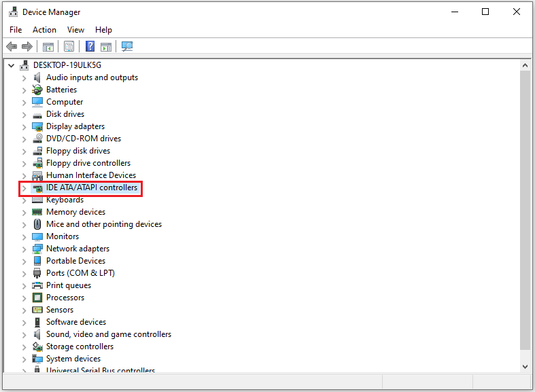The height and width of the screenshot is (392, 535).
Task: Expand the System devices chevron
Action: click(x=24, y=359)
